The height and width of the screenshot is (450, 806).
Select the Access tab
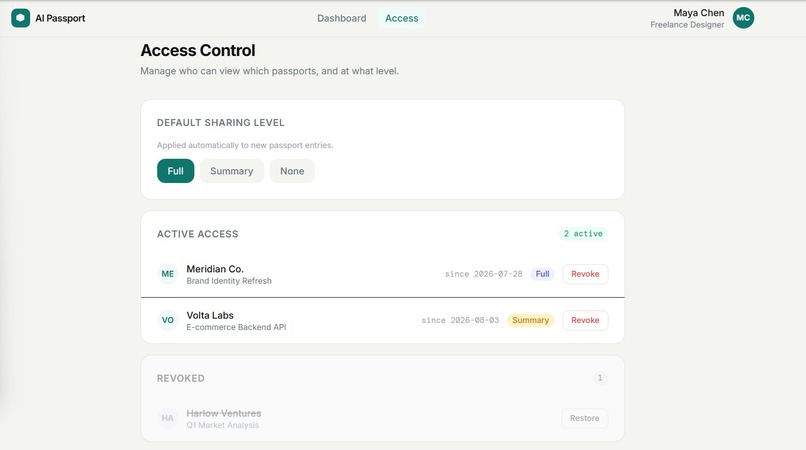pyautogui.click(x=401, y=18)
